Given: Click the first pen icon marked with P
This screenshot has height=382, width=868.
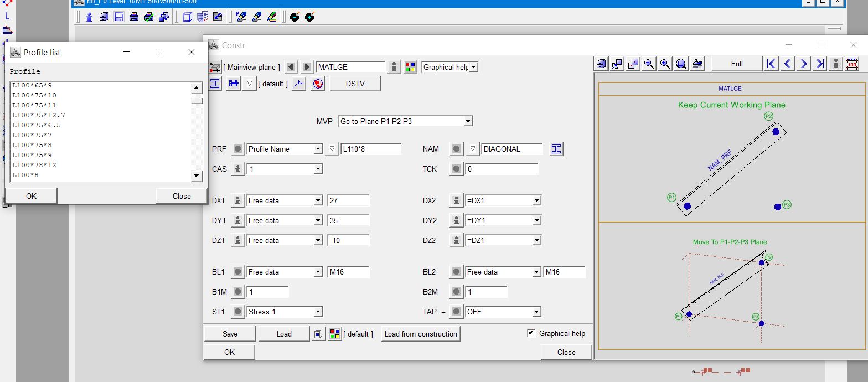Looking at the screenshot, I should pyautogui.click(x=241, y=17).
